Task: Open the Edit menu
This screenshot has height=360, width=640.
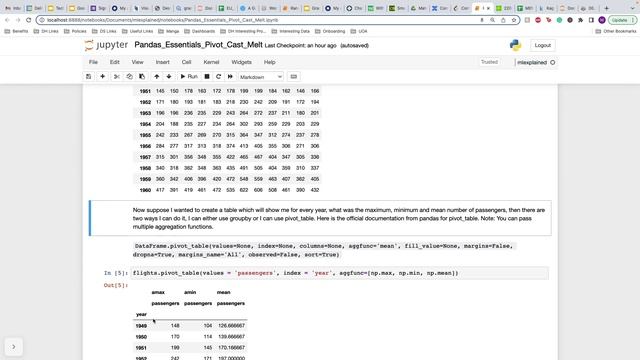Action: tap(115, 62)
